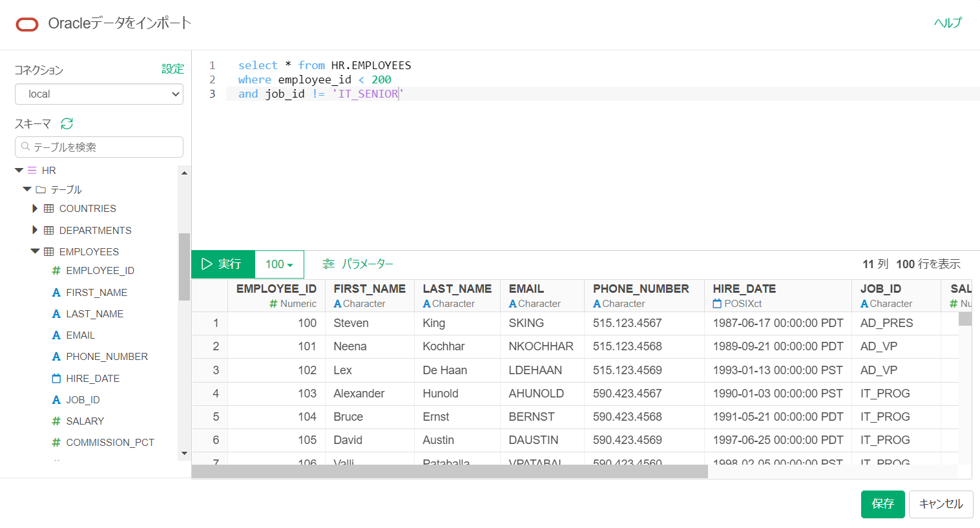This screenshot has width=980, height=528.
Task: Expand the DEPARTMENTS table node
Action: pyautogui.click(x=35, y=230)
